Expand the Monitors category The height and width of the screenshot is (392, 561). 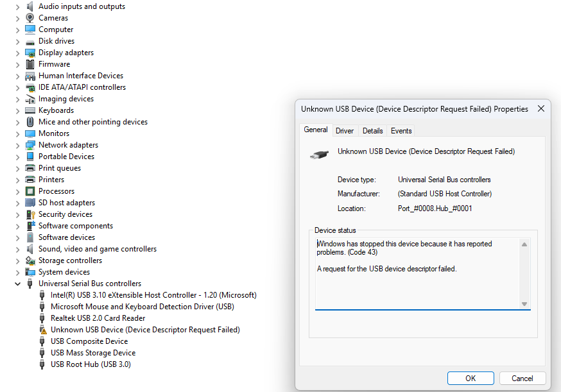(17, 134)
